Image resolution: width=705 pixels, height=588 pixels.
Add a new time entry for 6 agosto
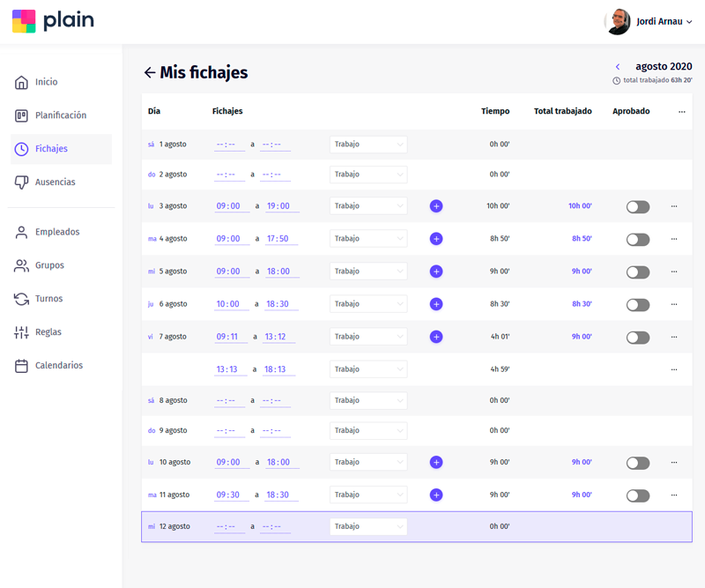(435, 303)
